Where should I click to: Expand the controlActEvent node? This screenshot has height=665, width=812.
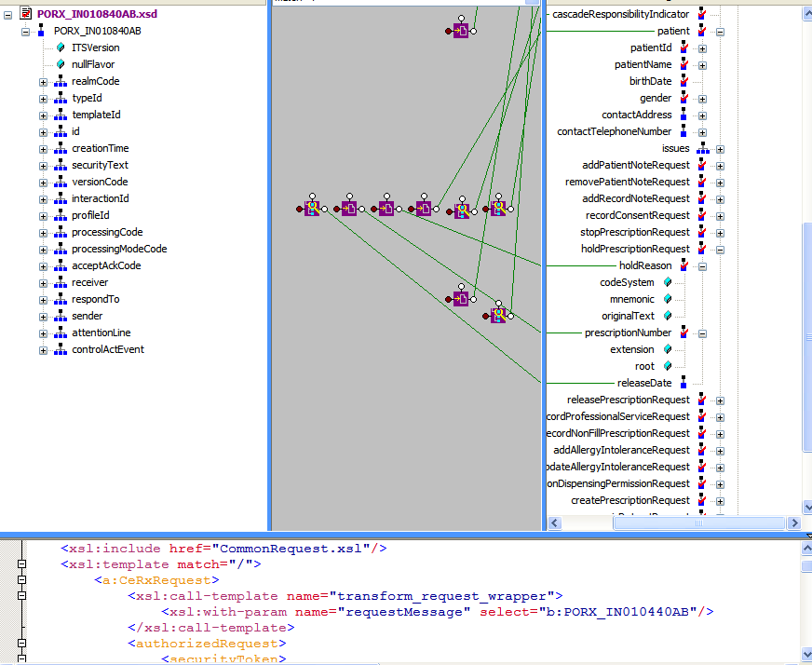tap(43, 350)
